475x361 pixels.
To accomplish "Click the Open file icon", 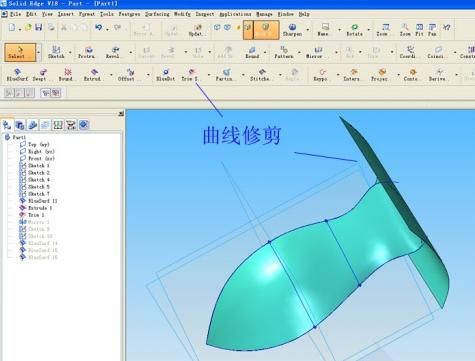I will [x=28, y=28].
